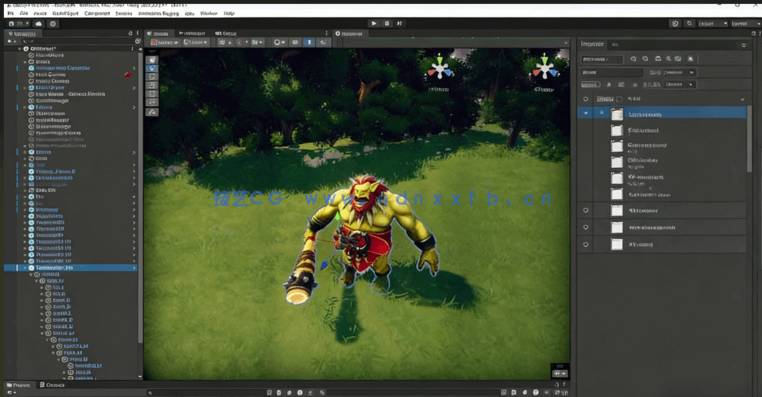Viewport: 762px width, 397px height.
Task: Click the left orientation gizmo in the Scene view
Action: [x=440, y=69]
